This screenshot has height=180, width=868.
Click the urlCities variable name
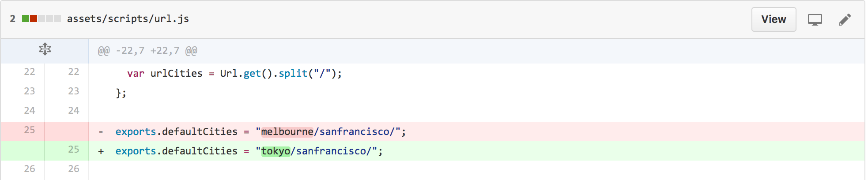pos(176,73)
